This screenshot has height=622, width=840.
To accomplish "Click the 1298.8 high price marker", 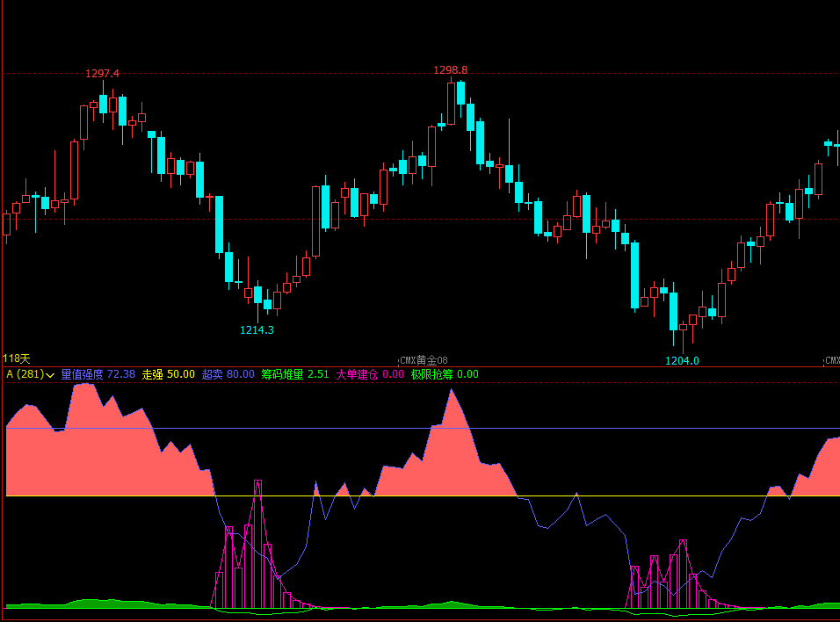I will click(x=450, y=70).
